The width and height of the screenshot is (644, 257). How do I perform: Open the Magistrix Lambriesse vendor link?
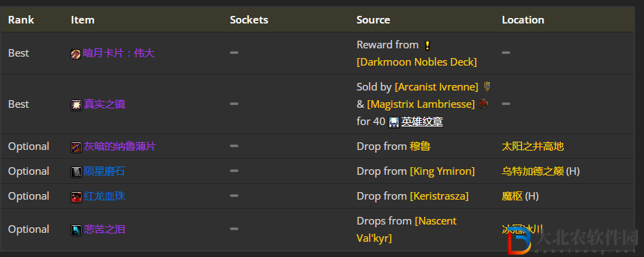pos(421,104)
